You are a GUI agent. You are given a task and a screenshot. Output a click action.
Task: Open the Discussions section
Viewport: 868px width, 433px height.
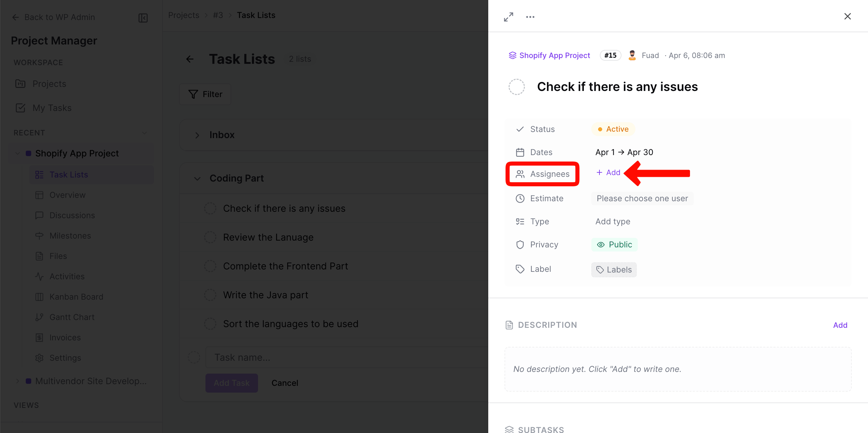(x=72, y=215)
